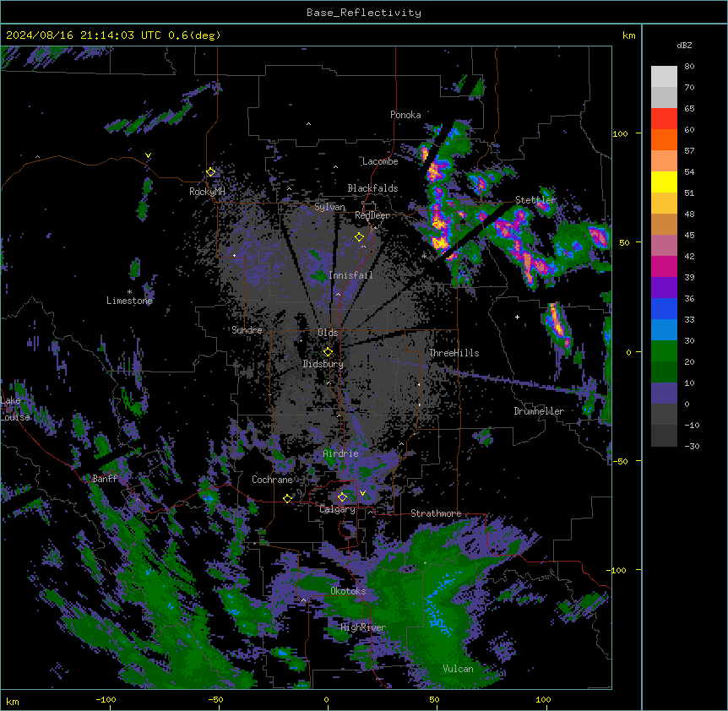This screenshot has height=711, width=728.
Task: Click the yellow V marker east of Calgary
Action: pos(362,493)
